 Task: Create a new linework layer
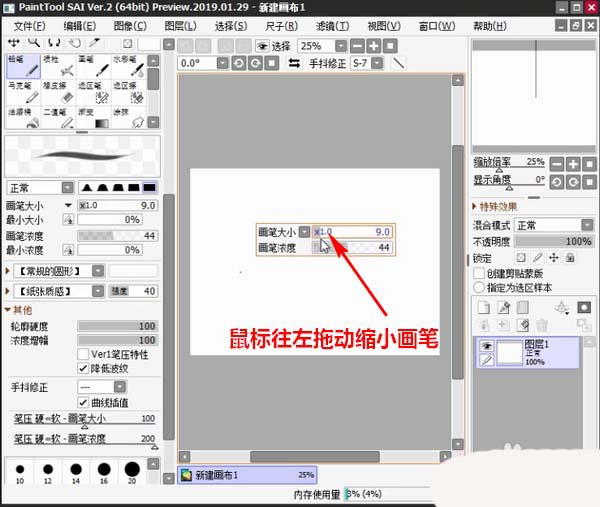point(504,307)
